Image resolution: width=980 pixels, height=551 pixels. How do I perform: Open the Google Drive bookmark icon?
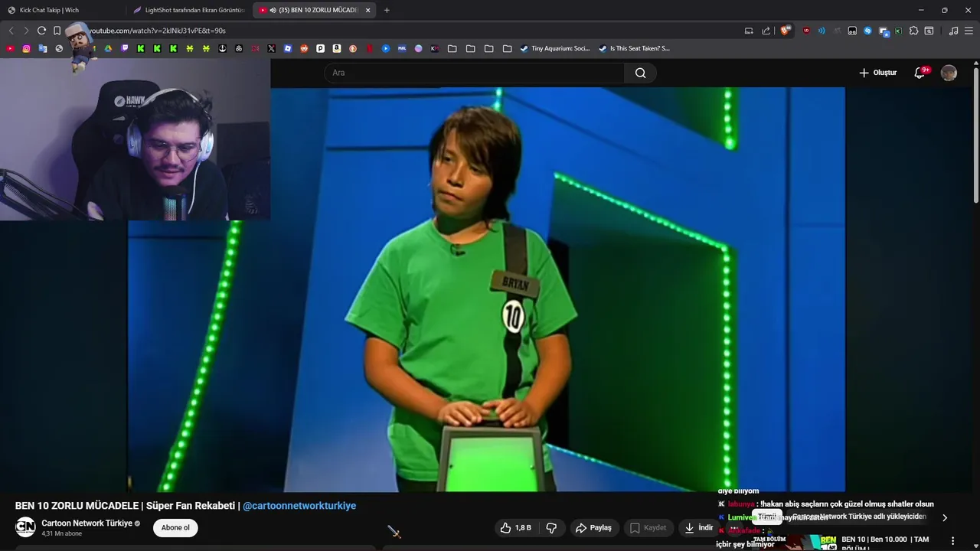[108, 48]
